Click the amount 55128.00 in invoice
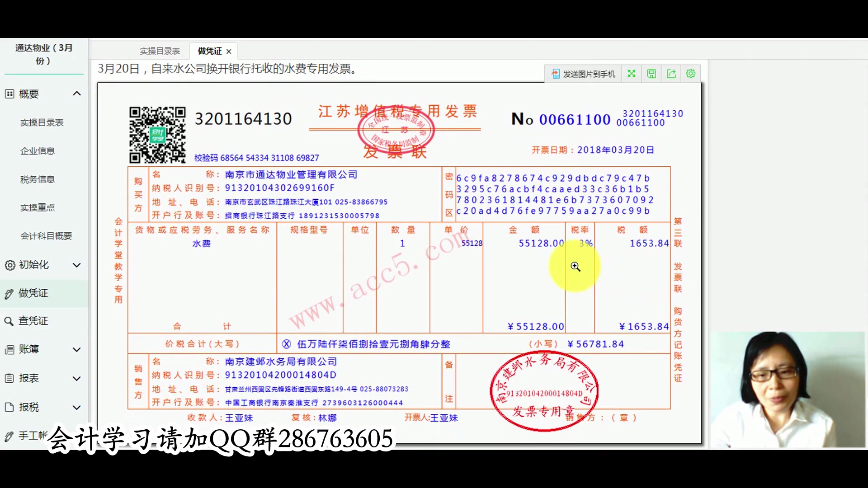 click(541, 244)
